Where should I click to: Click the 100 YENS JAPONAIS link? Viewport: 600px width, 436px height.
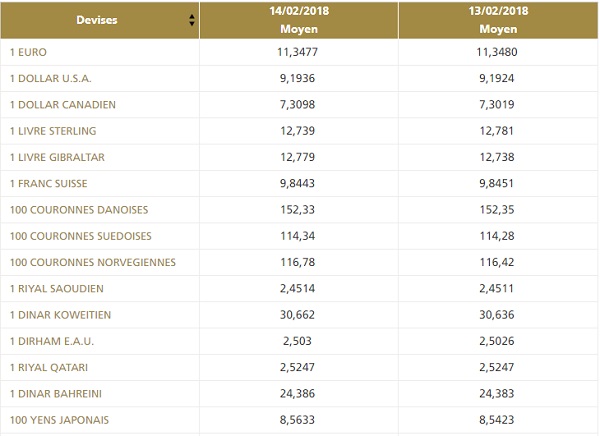(x=59, y=420)
